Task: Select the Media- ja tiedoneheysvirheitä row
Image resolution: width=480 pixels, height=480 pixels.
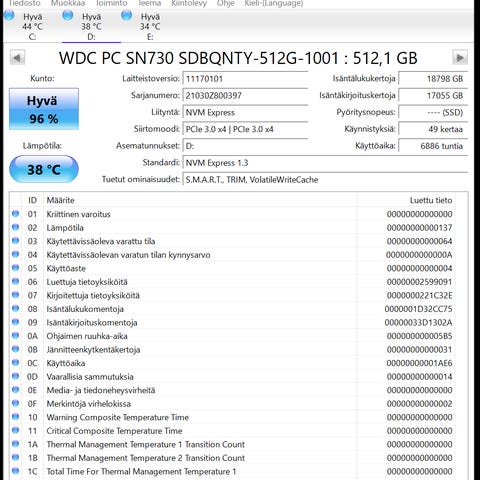Action: 233,390
